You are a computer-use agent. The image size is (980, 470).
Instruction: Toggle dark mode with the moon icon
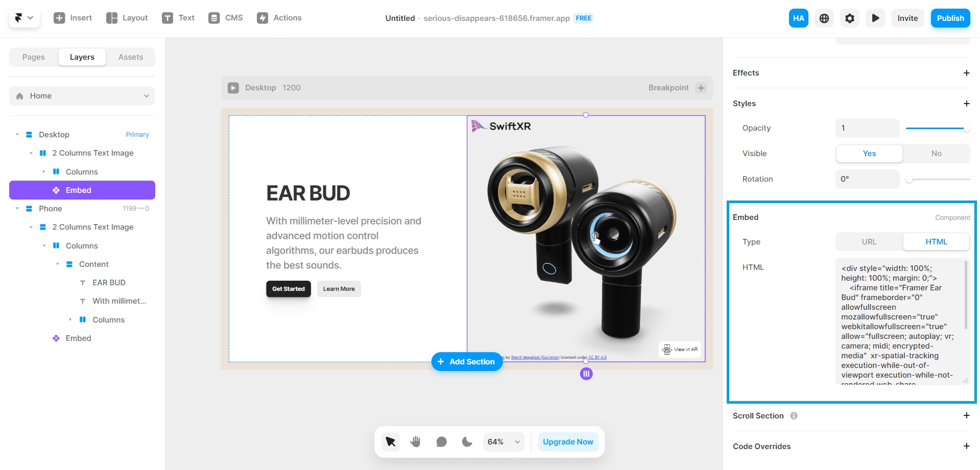click(467, 442)
